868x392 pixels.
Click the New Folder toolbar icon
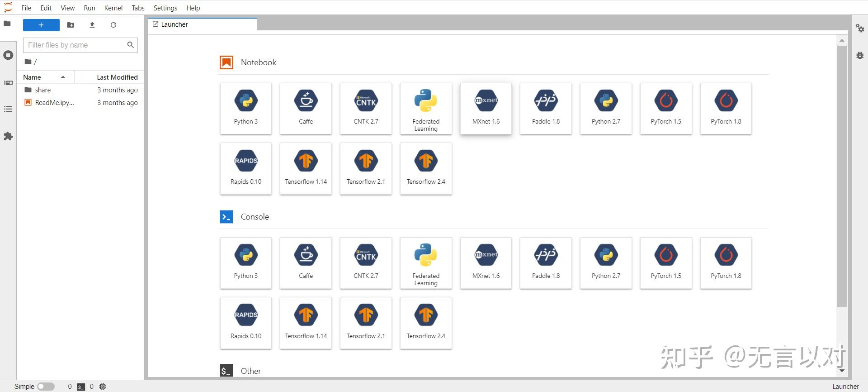click(x=71, y=25)
